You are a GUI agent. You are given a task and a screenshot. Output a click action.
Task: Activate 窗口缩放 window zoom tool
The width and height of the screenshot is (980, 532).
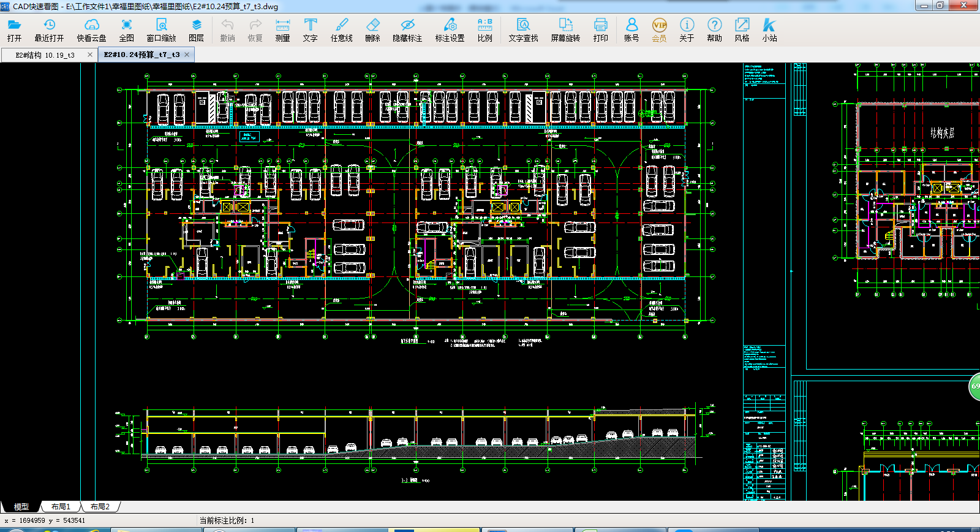[x=161, y=30]
